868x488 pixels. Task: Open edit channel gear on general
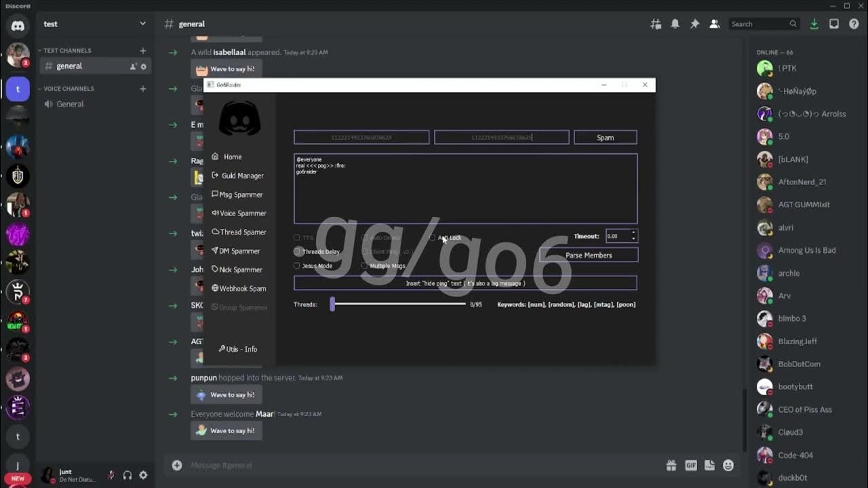[143, 66]
